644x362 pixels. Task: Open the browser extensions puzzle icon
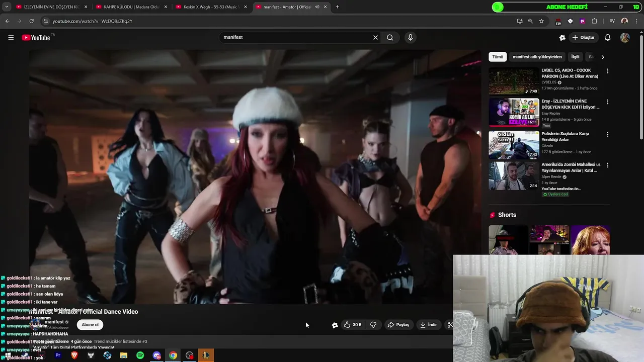point(595,21)
